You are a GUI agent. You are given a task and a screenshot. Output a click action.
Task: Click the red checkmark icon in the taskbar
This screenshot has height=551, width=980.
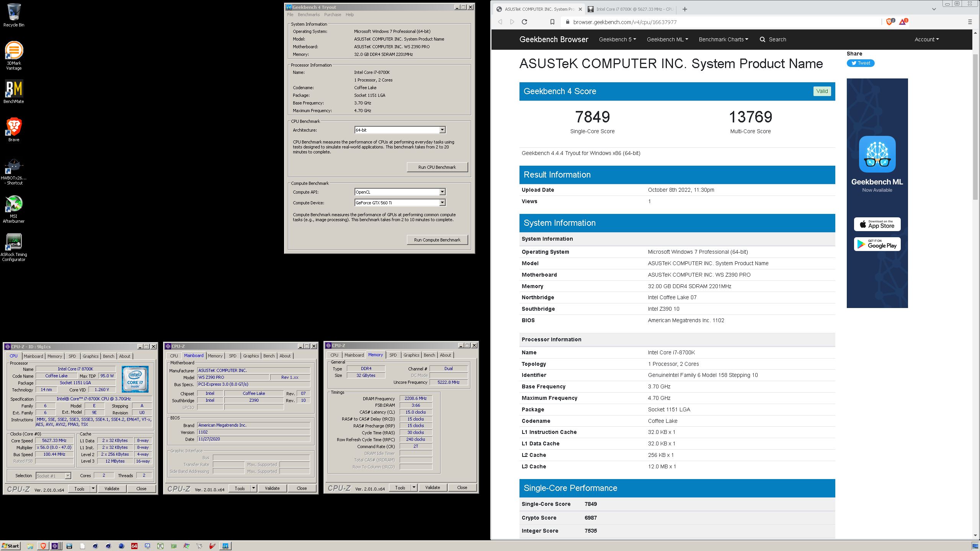(x=212, y=546)
